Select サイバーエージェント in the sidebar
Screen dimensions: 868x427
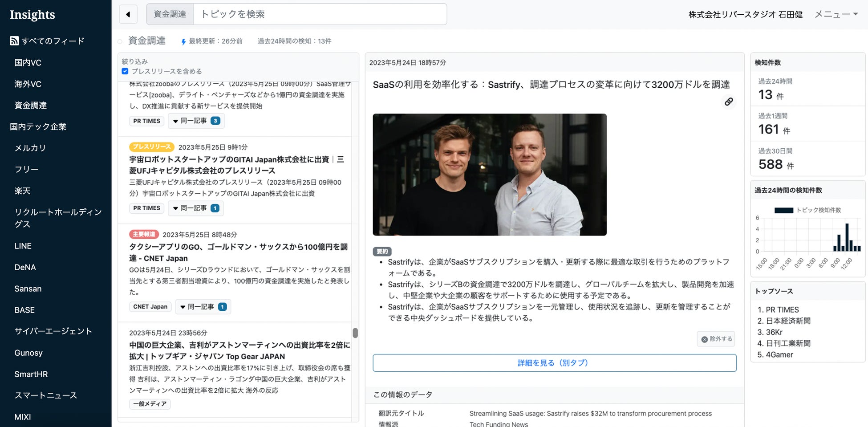click(x=53, y=331)
